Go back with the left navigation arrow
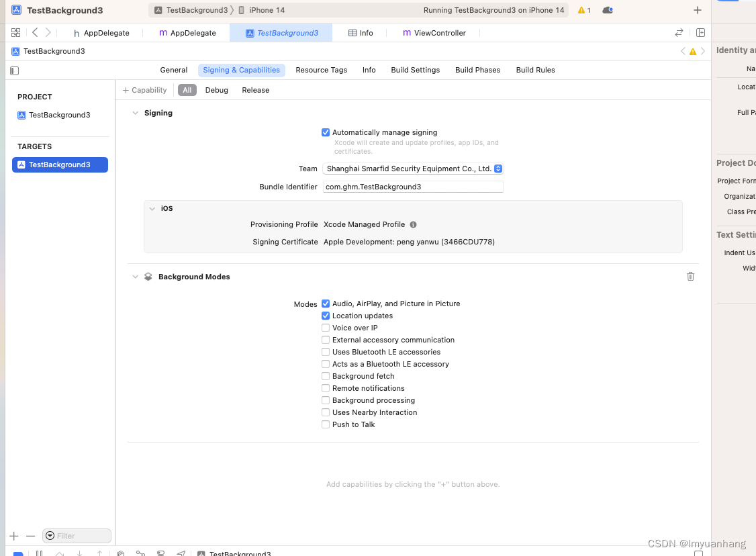Image resolution: width=756 pixels, height=556 pixels. point(35,32)
